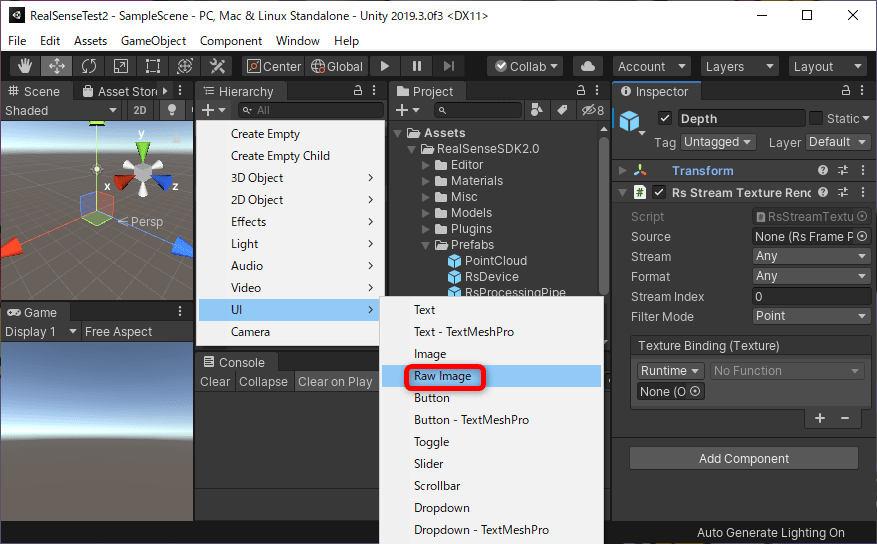Toggle Rs Stream Texture component checkbox
The image size is (877, 544).
tap(659, 192)
